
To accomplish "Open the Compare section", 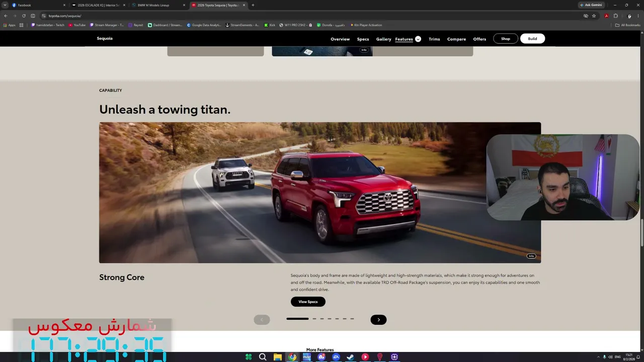I will (456, 39).
